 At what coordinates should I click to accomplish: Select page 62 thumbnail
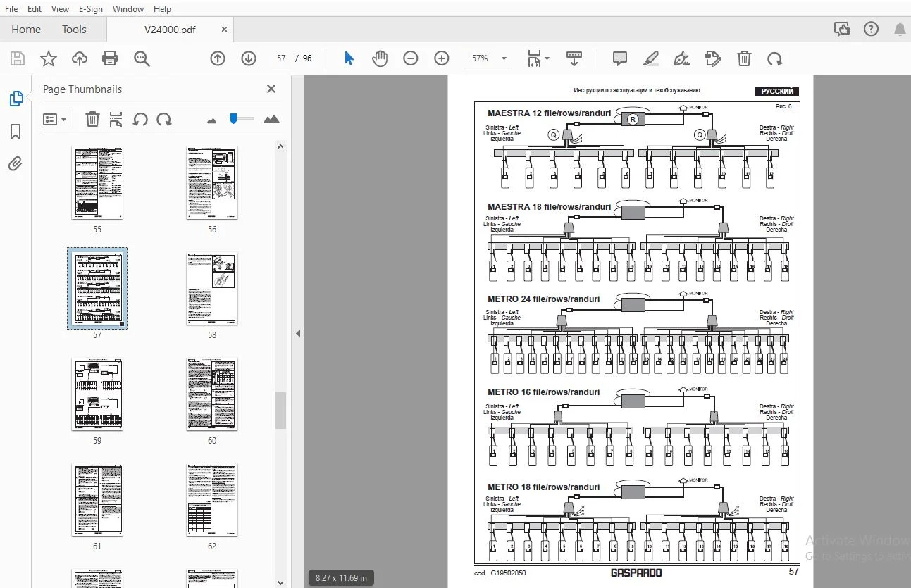click(x=212, y=500)
